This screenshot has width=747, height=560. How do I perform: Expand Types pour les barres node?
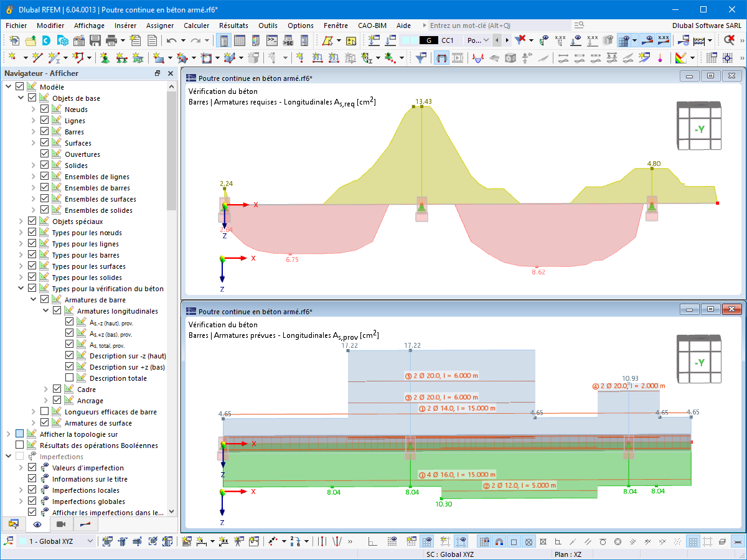point(21,255)
